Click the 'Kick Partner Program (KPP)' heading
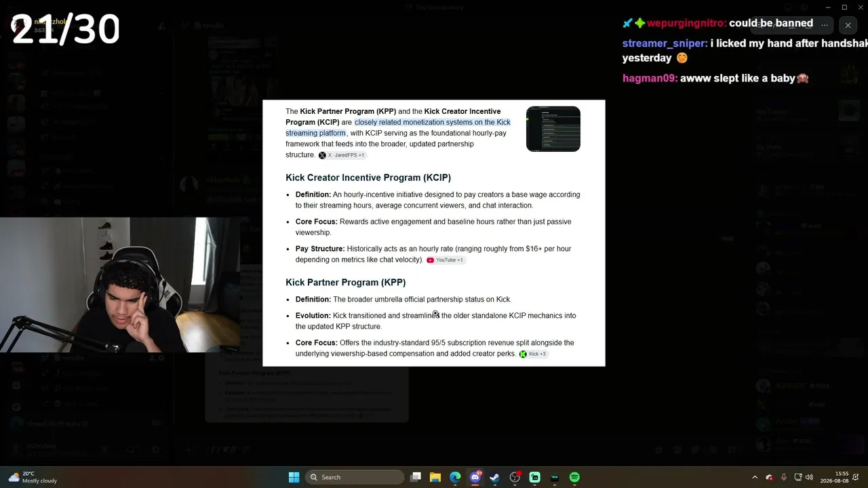Screen dimensions: 868x488 pos(346,283)
